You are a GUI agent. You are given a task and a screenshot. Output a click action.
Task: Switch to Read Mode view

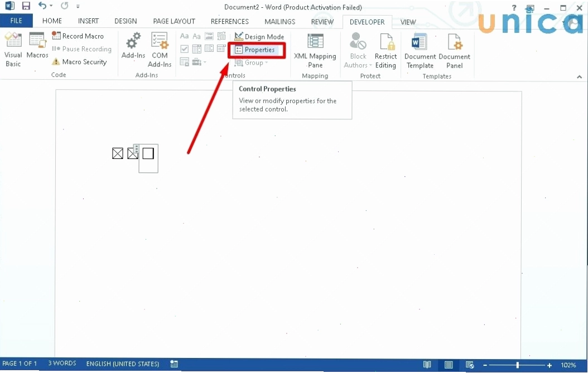[x=427, y=365]
